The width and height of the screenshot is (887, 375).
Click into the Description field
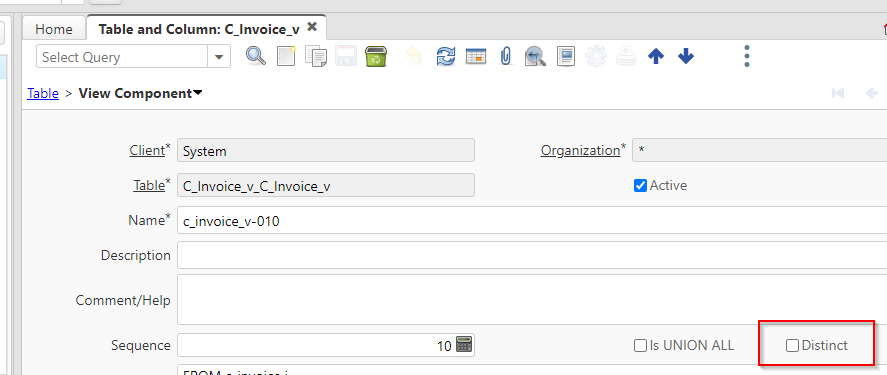tap(532, 255)
